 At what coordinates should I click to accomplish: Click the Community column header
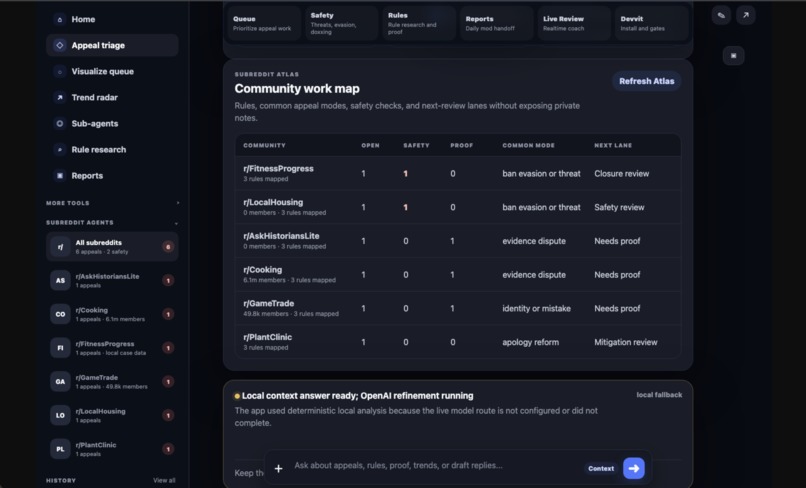(x=264, y=146)
